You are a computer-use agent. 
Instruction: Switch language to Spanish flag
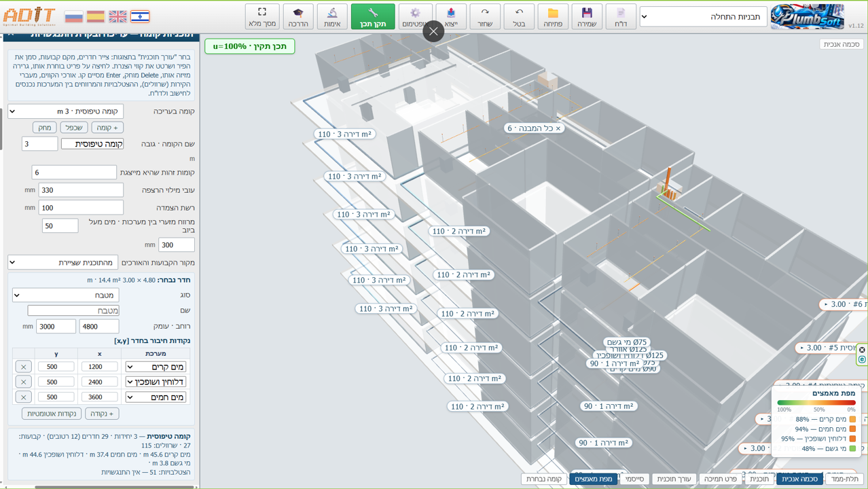coord(96,16)
